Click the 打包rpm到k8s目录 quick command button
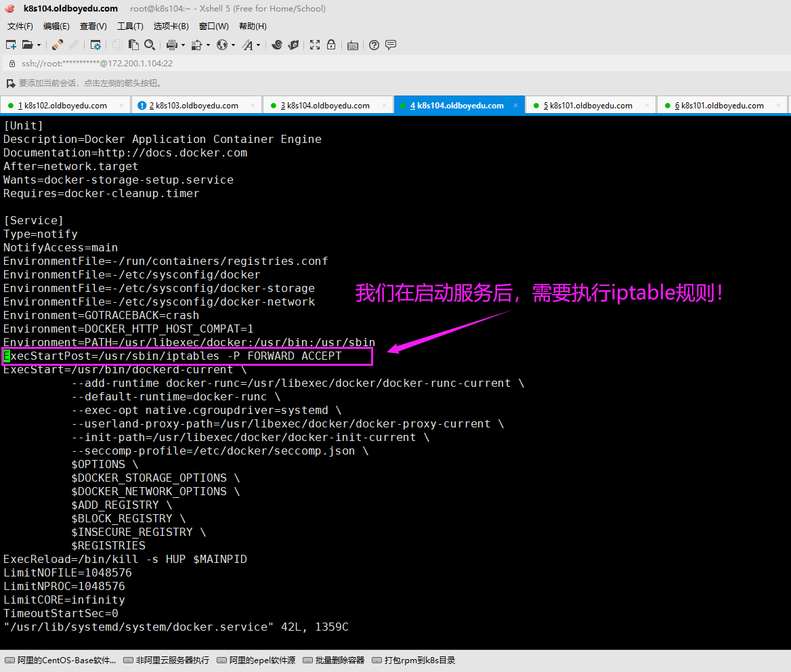This screenshot has width=791, height=672. click(413, 660)
